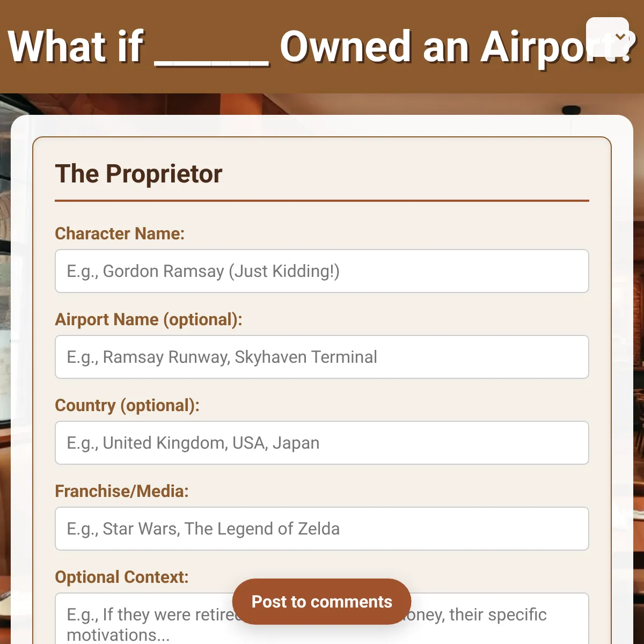The width and height of the screenshot is (644, 644).
Task: Click The Proprietor section heading
Action: pyautogui.click(x=138, y=174)
